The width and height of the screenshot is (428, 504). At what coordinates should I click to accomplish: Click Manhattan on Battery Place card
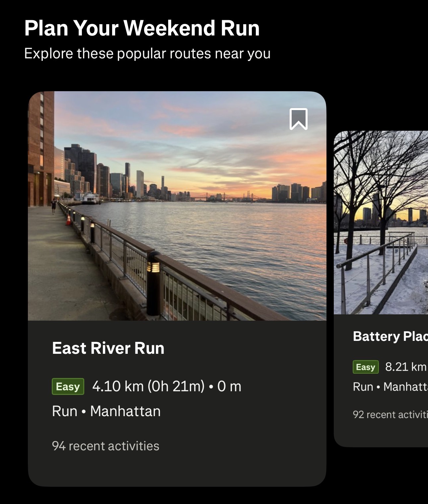(405, 387)
